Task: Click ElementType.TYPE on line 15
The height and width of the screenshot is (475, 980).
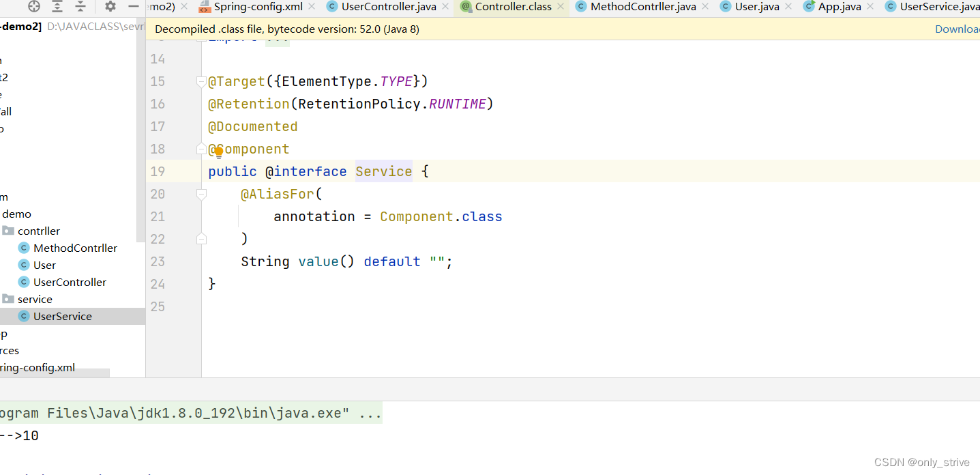Action: [x=347, y=81]
